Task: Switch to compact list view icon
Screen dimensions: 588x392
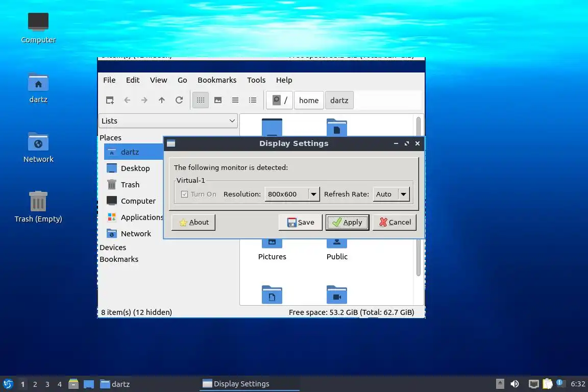Action: point(235,100)
